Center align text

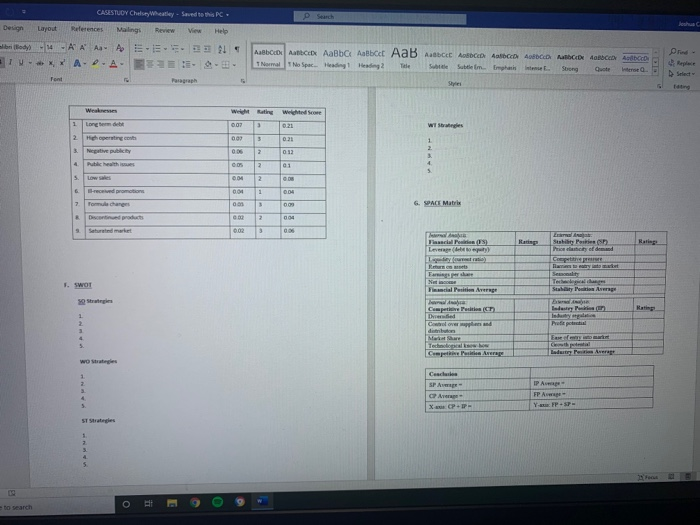pyautogui.click(x=150, y=64)
